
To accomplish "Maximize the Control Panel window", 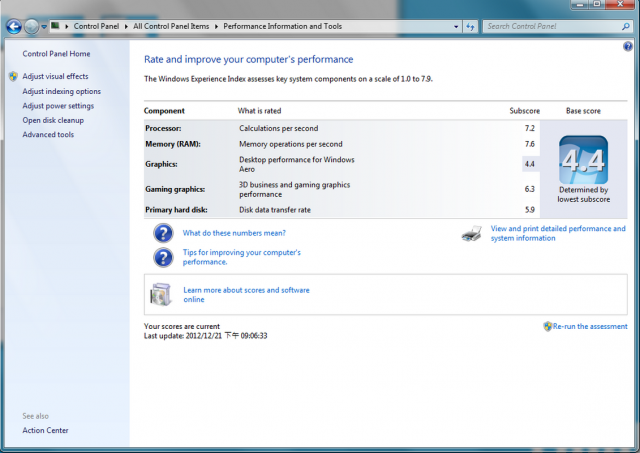I will [x=597, y=4].
